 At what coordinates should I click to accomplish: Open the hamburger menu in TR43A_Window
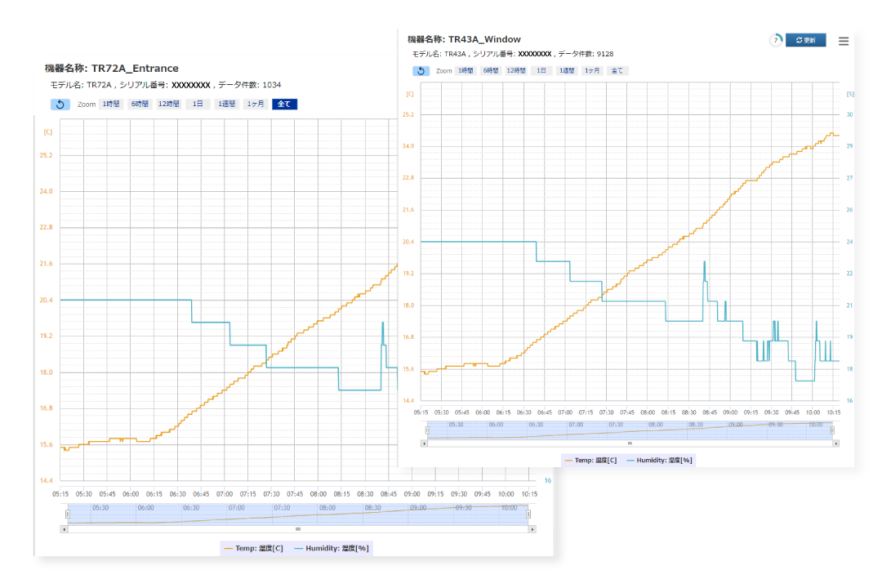pyautogui.click(x=844, y=41)
